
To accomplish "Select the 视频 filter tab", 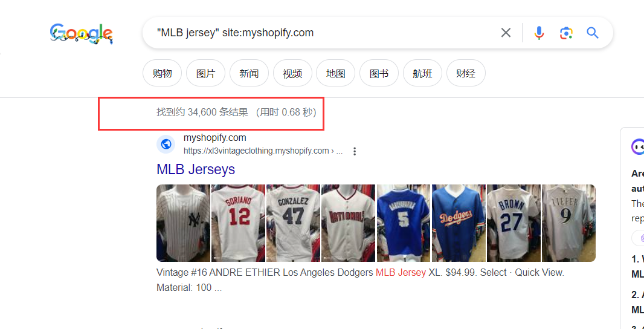I will point(292,73).
